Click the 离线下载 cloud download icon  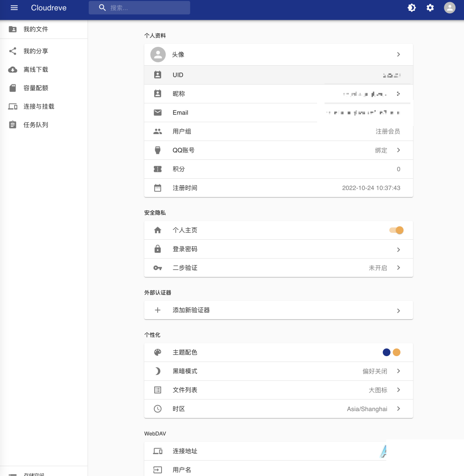13,70
